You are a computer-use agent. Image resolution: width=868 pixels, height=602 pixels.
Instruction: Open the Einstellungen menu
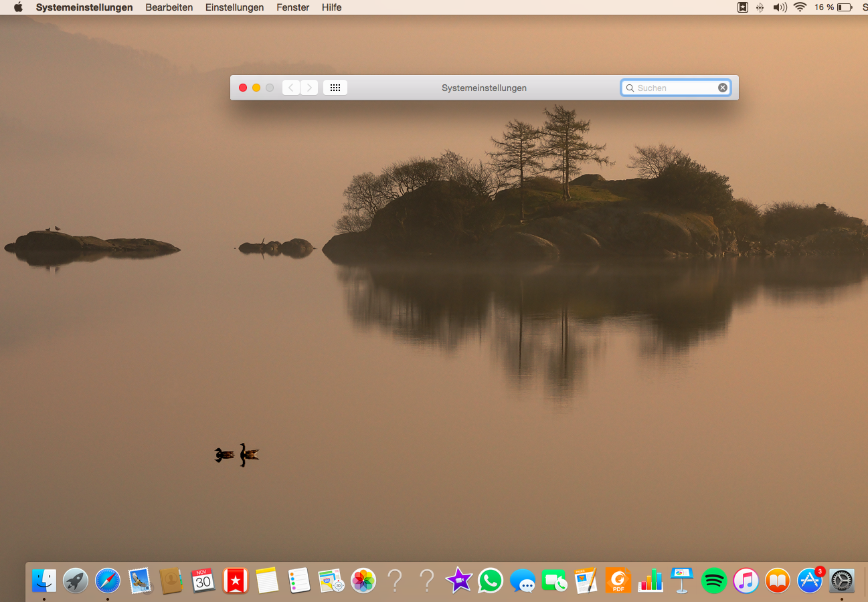pos(234,7)
